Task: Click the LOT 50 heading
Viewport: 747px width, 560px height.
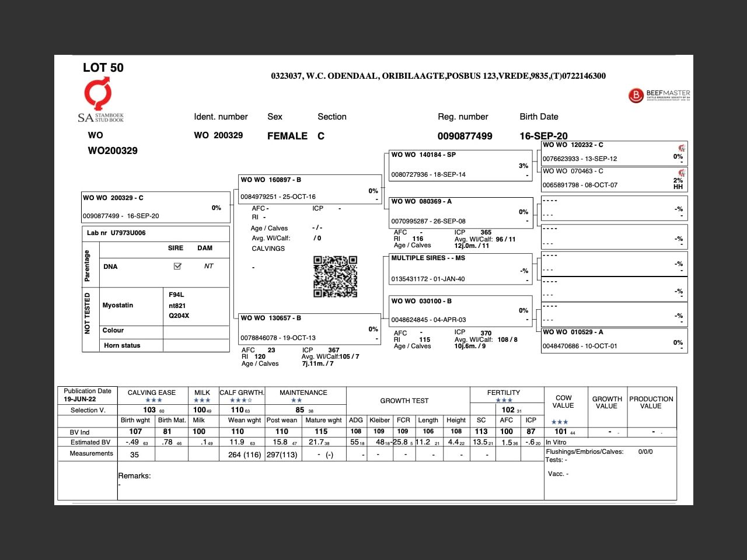Action: [x=103, y=68]
